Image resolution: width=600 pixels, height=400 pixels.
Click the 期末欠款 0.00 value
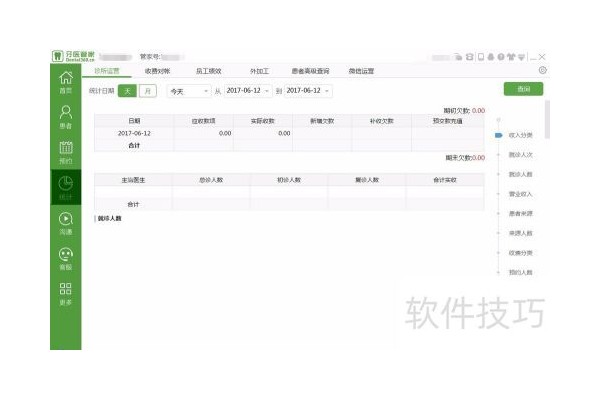coord(478,158)
